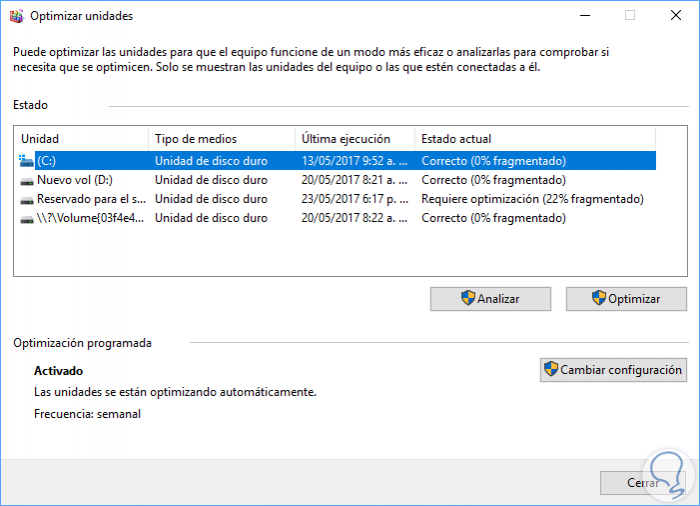Click the shield icon on Optimizar button

coord(599,298)
